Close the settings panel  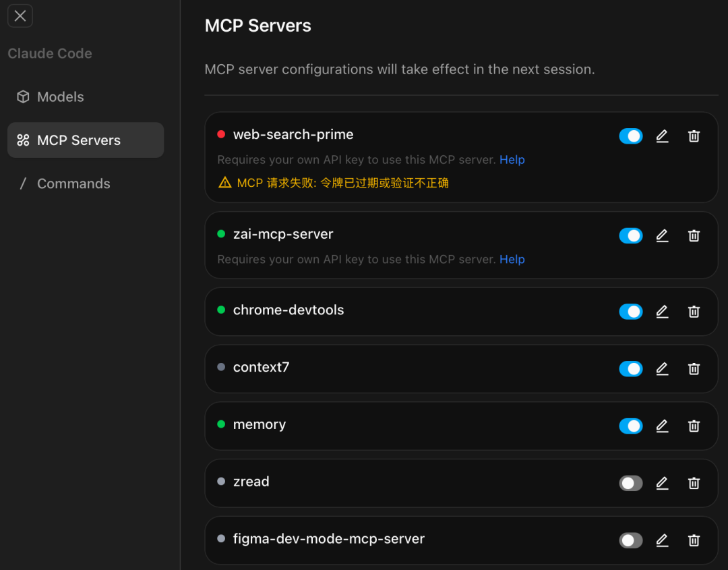20,16
